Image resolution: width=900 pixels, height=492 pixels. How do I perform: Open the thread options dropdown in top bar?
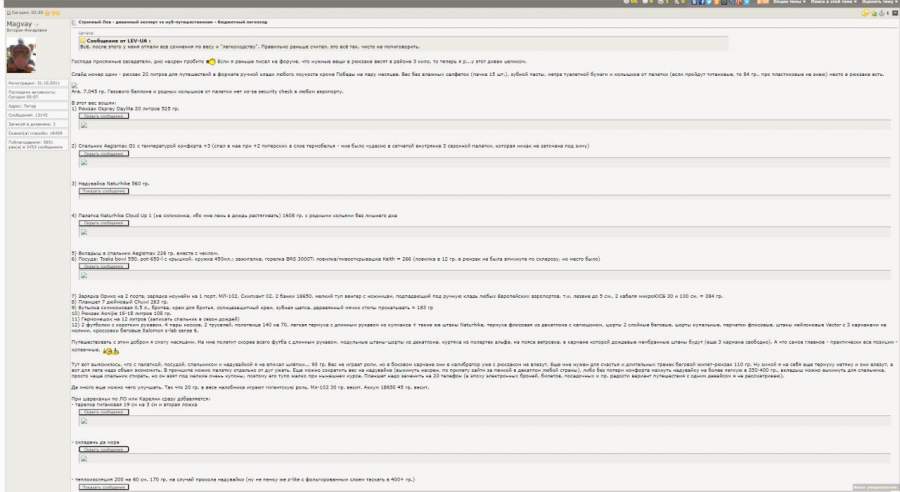coord(789,2)
